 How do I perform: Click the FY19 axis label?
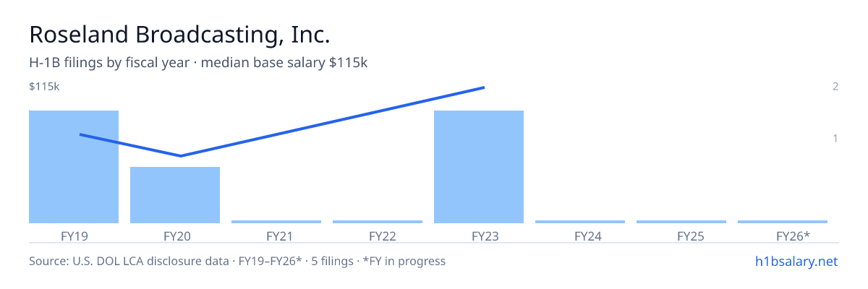74,236
